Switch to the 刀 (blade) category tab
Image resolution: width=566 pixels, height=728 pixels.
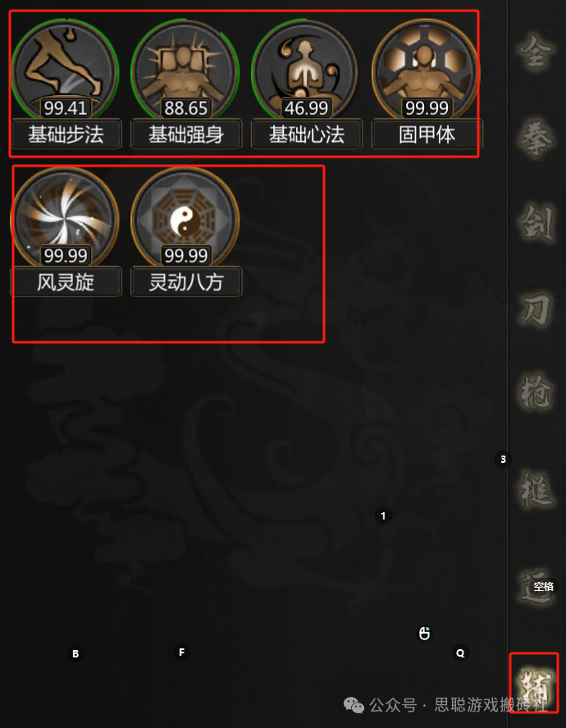[536, 309]
